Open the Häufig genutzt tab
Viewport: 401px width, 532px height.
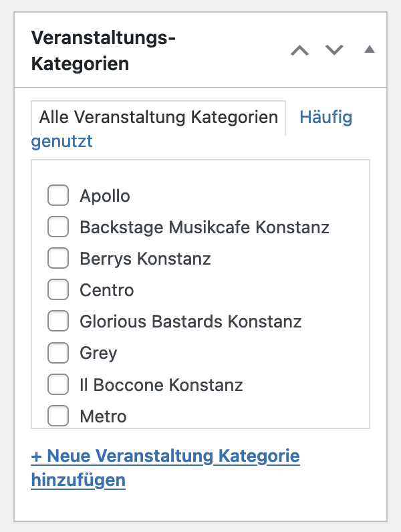pos(325,118)
